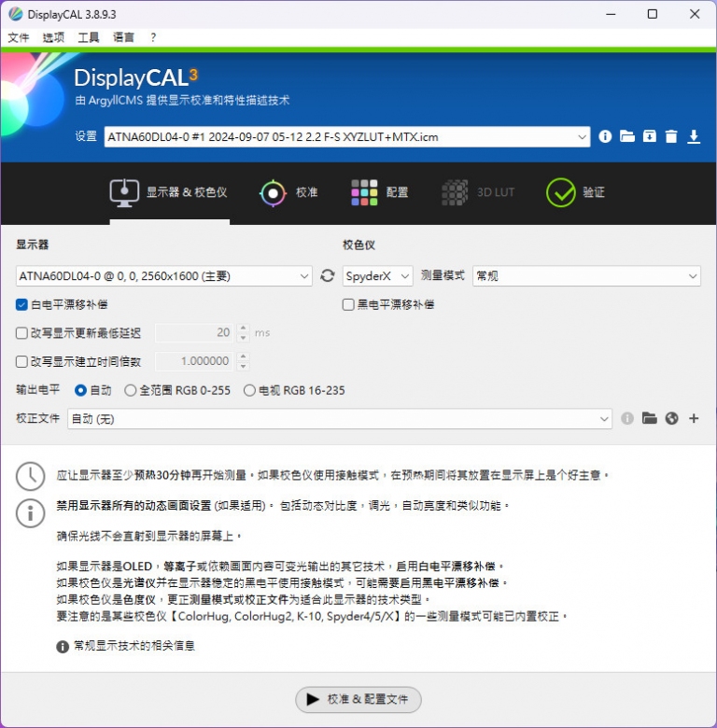Click the colored profiling grid icon
Viewport: 717px width, 728px height.
[364, 192]
